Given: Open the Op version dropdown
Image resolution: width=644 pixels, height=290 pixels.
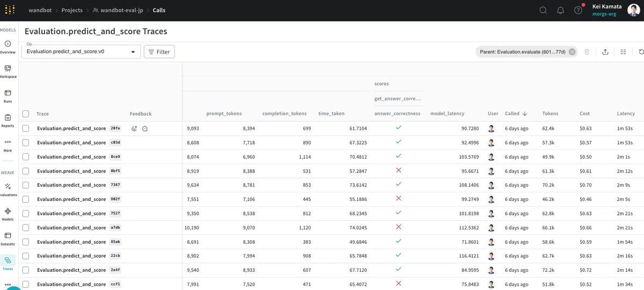Looking at the screenshot, I should point(81,51).
